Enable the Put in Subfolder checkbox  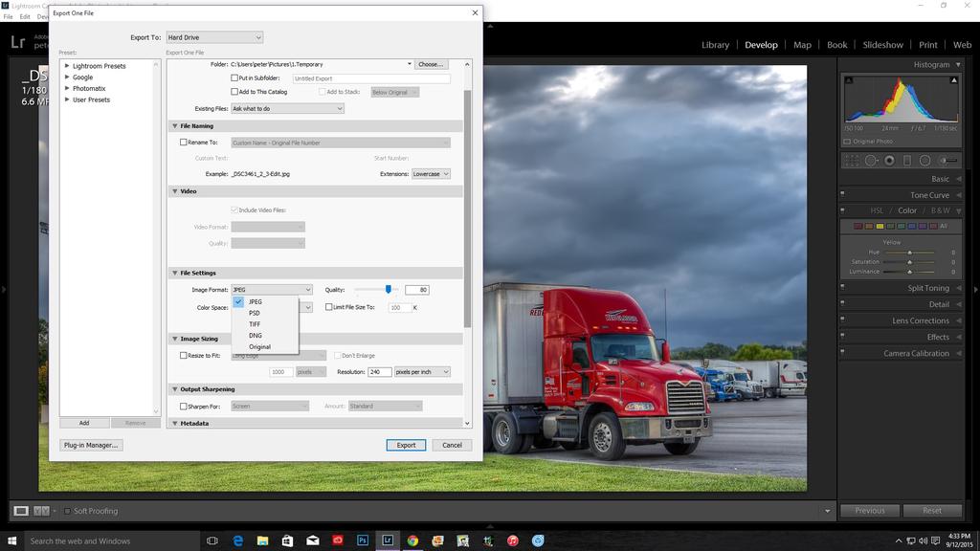[x=234, y=78]
